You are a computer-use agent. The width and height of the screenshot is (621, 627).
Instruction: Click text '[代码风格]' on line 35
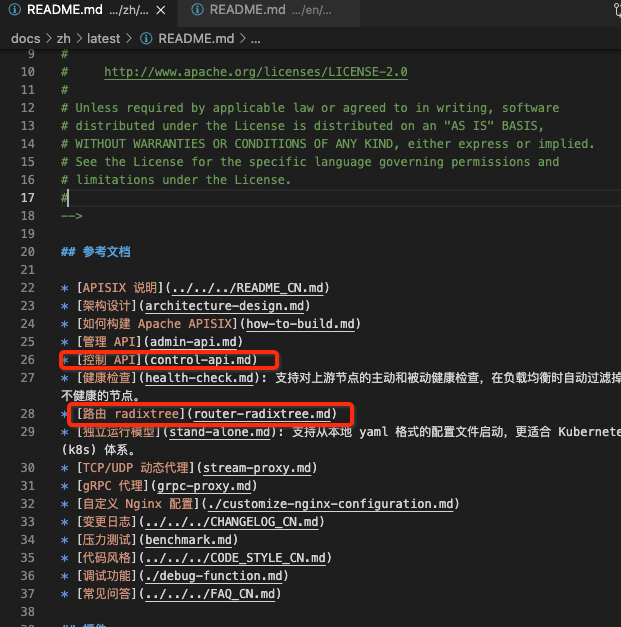click(107, 558)
